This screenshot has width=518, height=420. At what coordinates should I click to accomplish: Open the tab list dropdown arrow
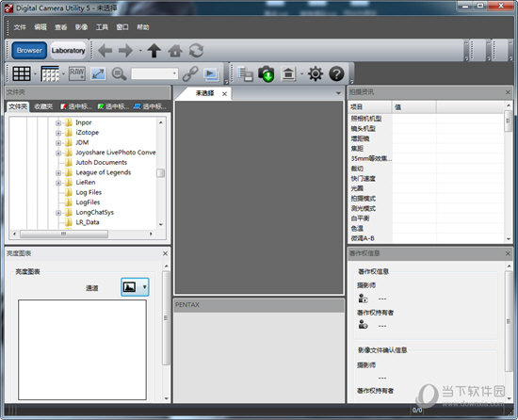[338, 93]
